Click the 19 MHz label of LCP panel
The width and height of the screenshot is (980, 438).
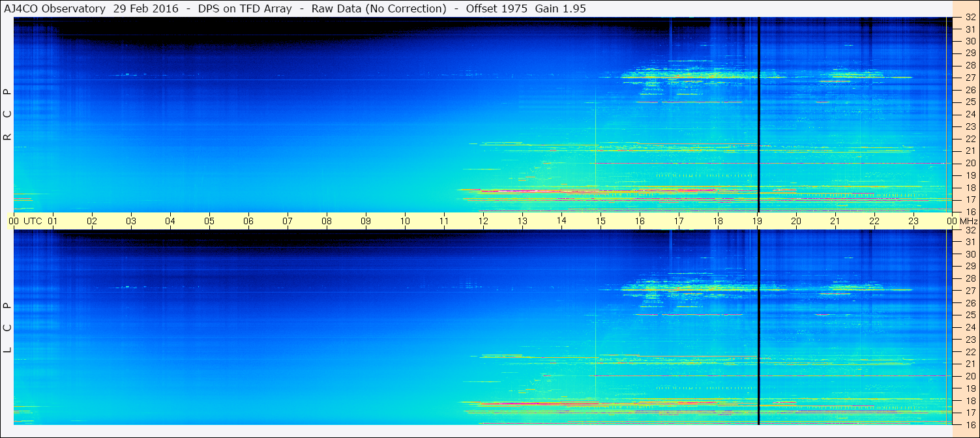[x=970, y=388]
